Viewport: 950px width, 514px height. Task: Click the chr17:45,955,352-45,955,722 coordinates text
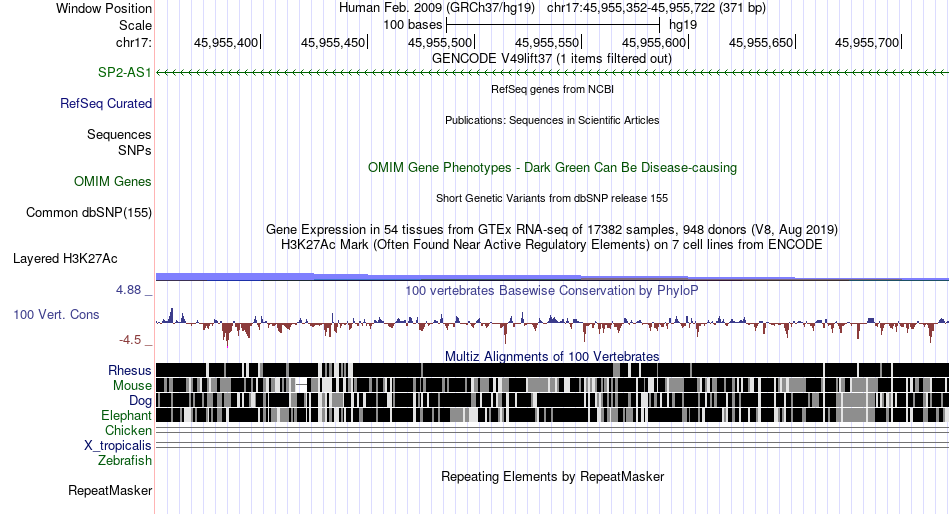click(x=657, y=8)
